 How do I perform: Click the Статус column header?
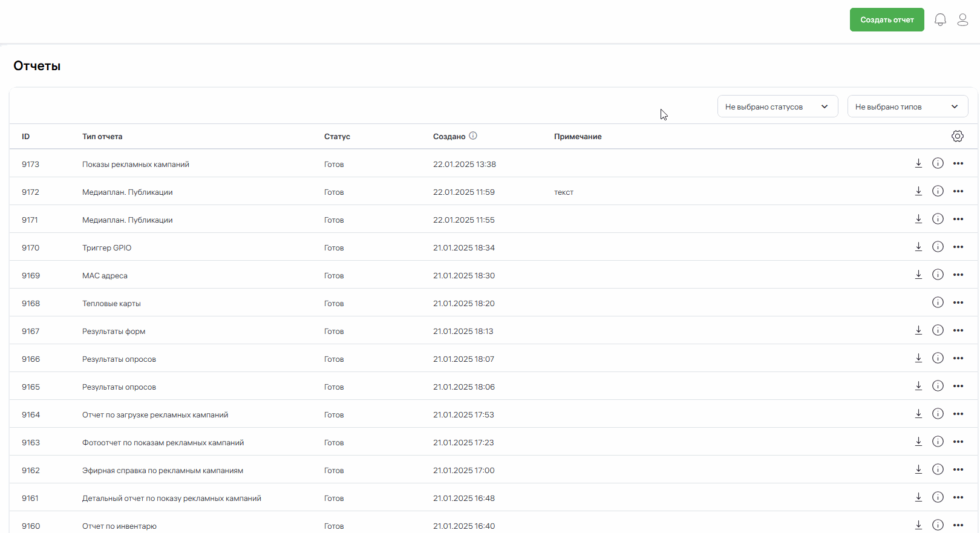[337, 137]
